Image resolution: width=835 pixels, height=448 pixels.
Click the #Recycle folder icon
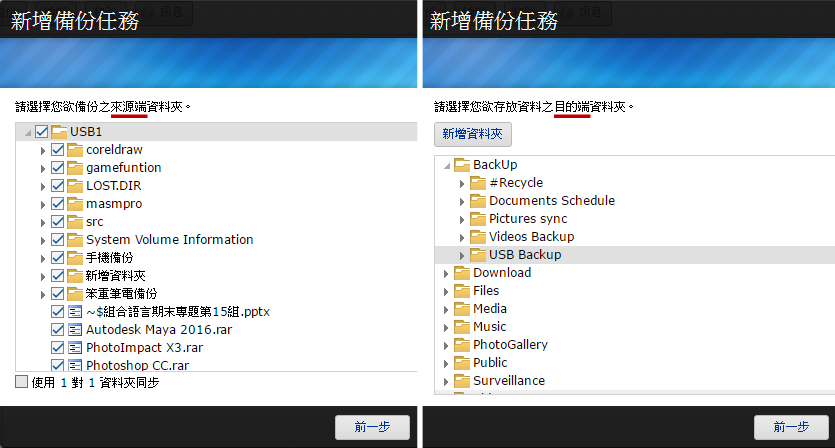(478, 183)
